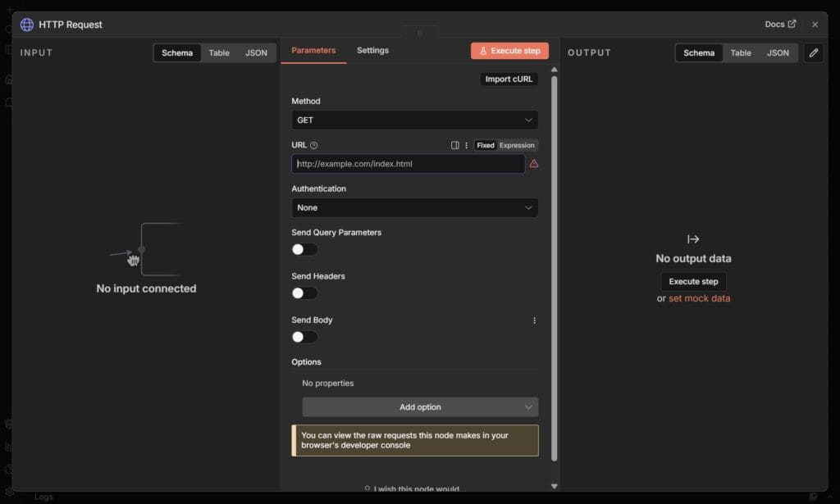
Task: Open Docs external link
Action: pyautogui.click(x=780, y=25)
